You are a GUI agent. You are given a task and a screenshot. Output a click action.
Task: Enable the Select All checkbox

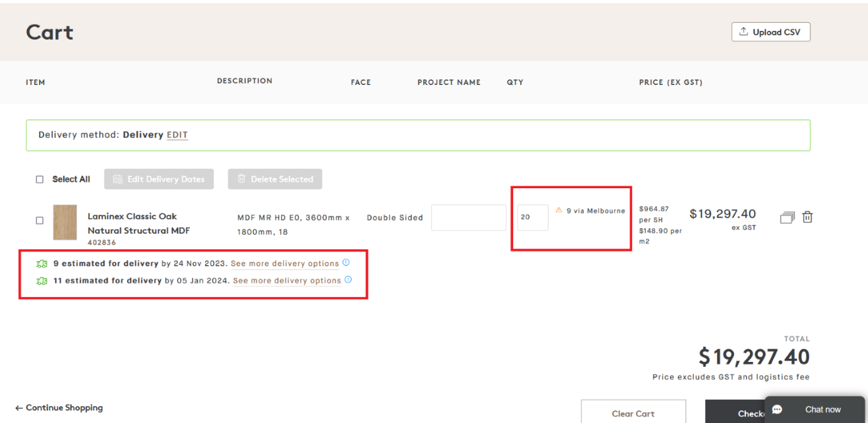(x=40, y=179)
